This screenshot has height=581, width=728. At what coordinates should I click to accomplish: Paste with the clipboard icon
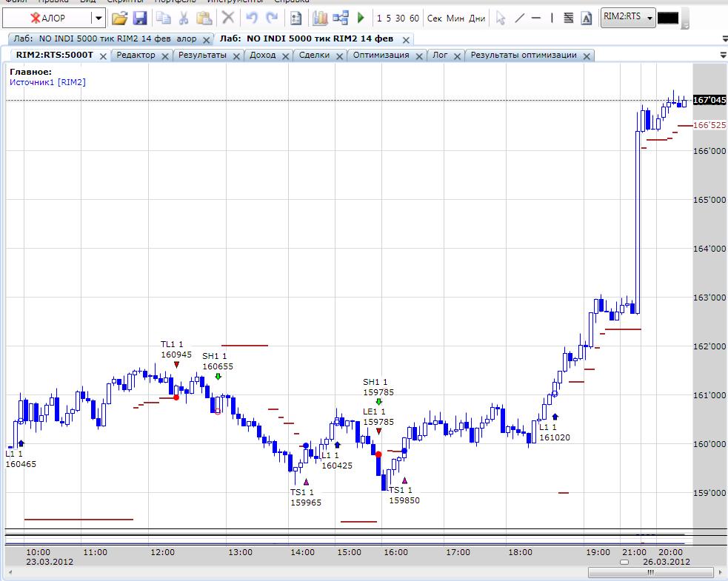(x=204, y=19)
